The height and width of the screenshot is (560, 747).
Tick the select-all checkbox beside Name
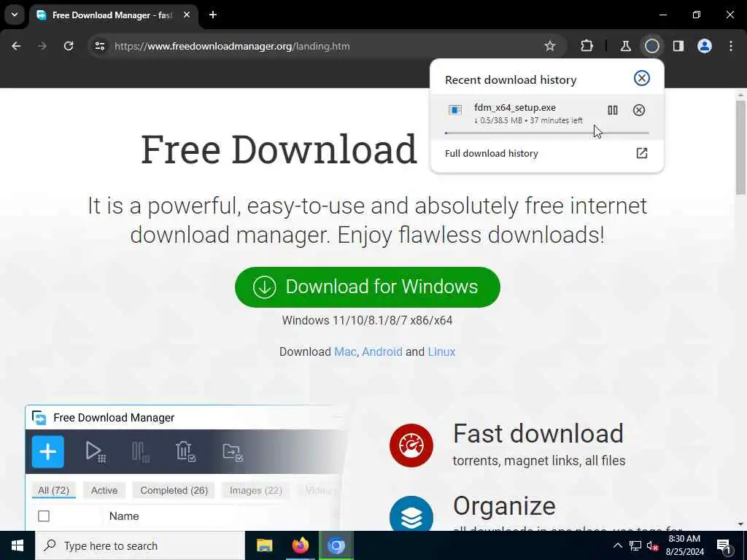(x=44, y=516)
